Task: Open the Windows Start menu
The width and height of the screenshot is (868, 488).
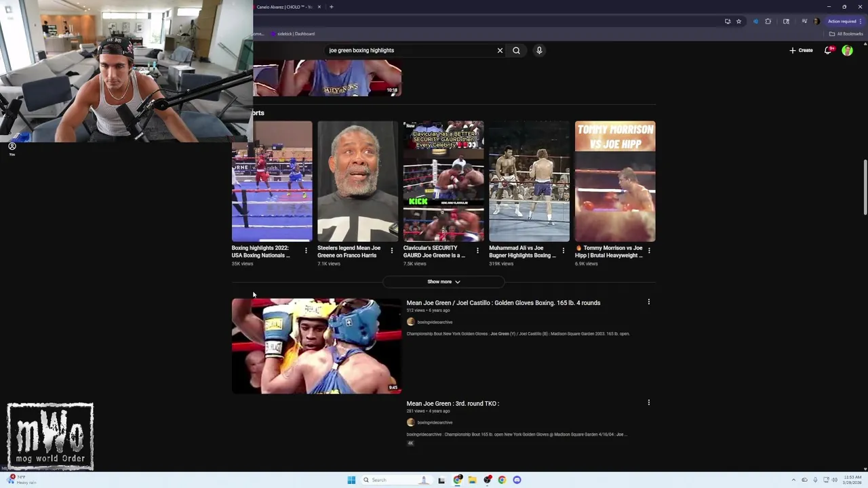Action: [x=351, y=480]
